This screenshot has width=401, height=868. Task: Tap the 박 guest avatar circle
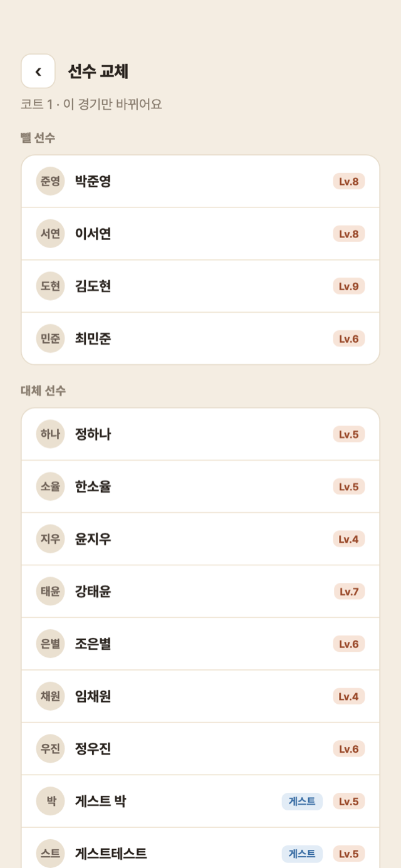point(50,801)
